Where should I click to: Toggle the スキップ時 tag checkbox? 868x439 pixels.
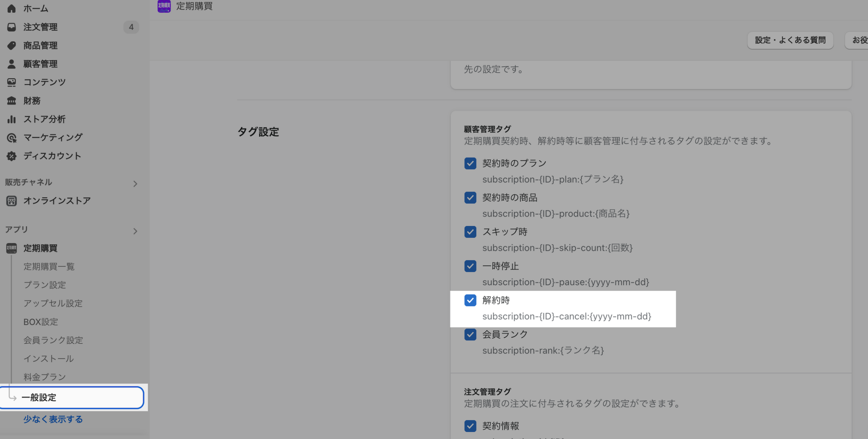tap(470, 232)
